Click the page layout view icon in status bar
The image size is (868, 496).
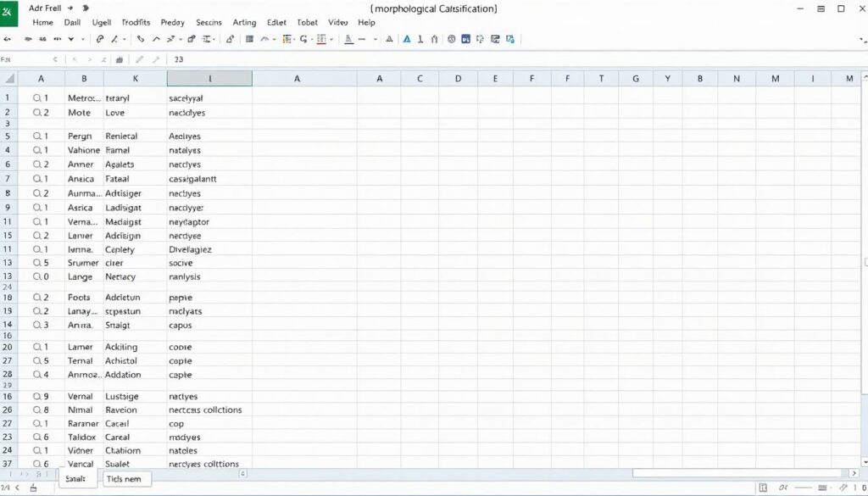click(x=764, y=488)
